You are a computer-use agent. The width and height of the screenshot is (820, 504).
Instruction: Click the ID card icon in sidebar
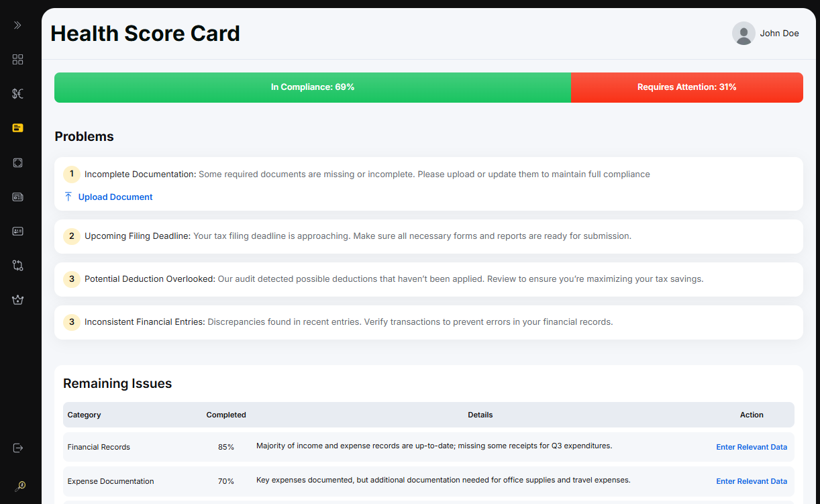(x=18, y=231)
